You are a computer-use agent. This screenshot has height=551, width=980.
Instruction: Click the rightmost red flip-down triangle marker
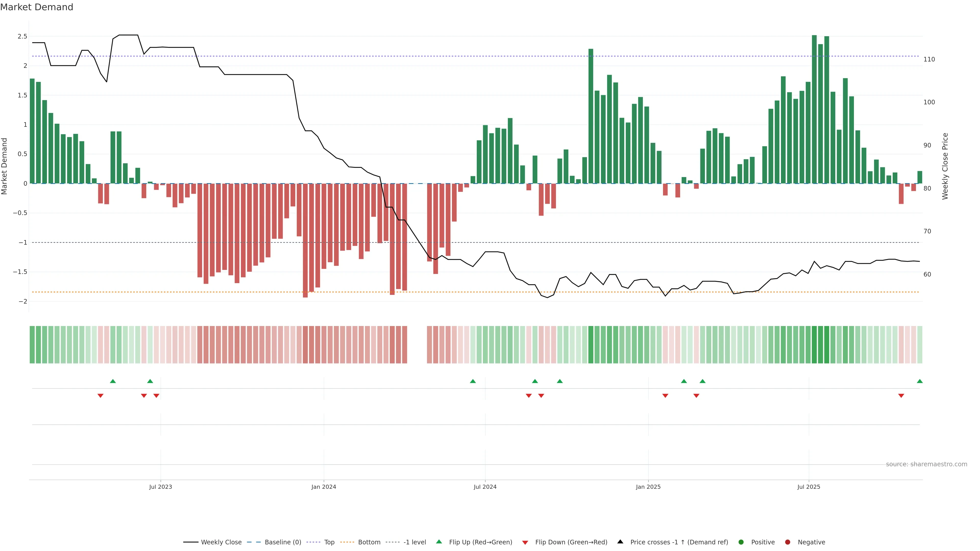point(901,396)
